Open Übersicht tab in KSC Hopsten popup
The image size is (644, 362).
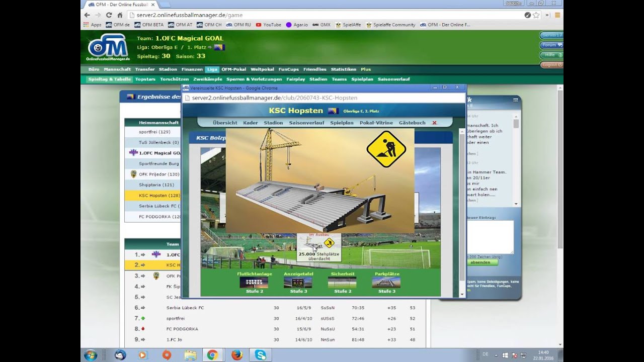click(x=225, y=123)
